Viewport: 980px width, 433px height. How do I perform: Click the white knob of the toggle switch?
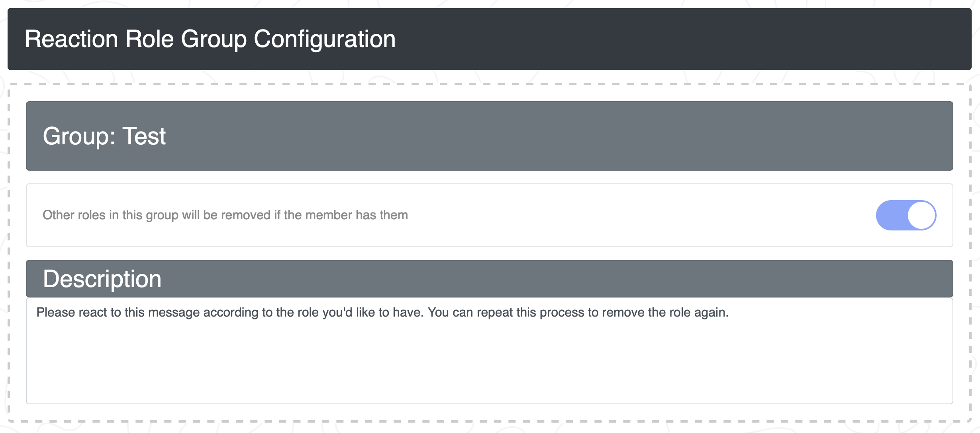pyautogui.click(x=921, y=215)
